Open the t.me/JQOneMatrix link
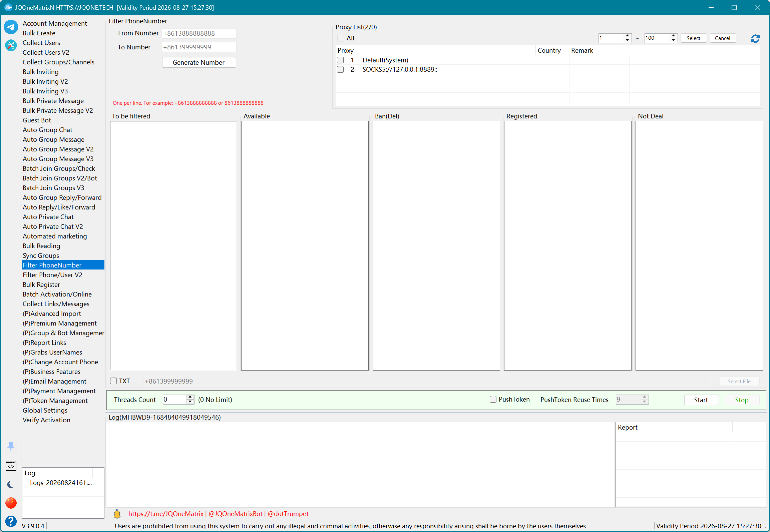Image resolution: width=770 pixels, height=532 pixels. tap(166, 514)
